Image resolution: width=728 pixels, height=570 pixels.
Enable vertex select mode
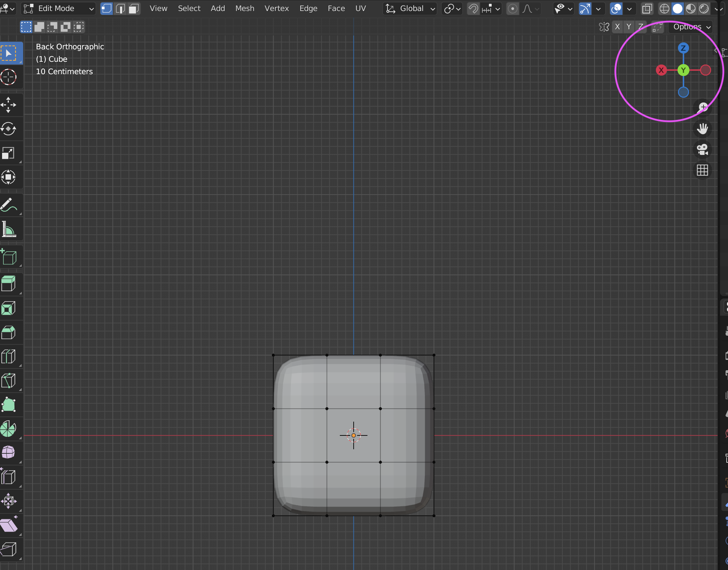tap(107, 8)
